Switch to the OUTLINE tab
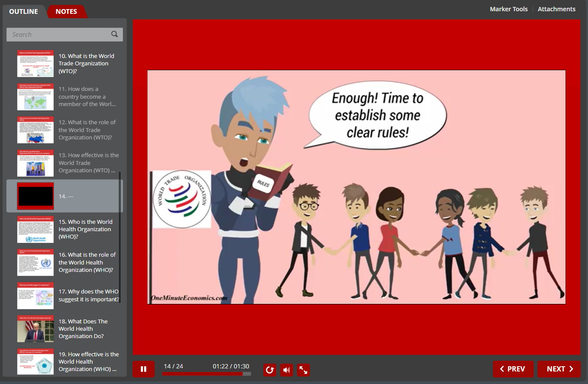This screenshot has width=588, height=384. pyautogui.click(x=23, y=12)
